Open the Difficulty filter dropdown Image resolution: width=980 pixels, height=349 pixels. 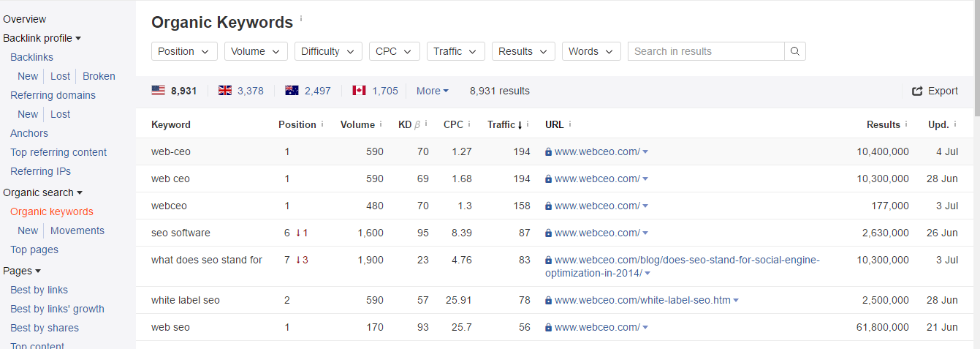click(x=328, y=51)
